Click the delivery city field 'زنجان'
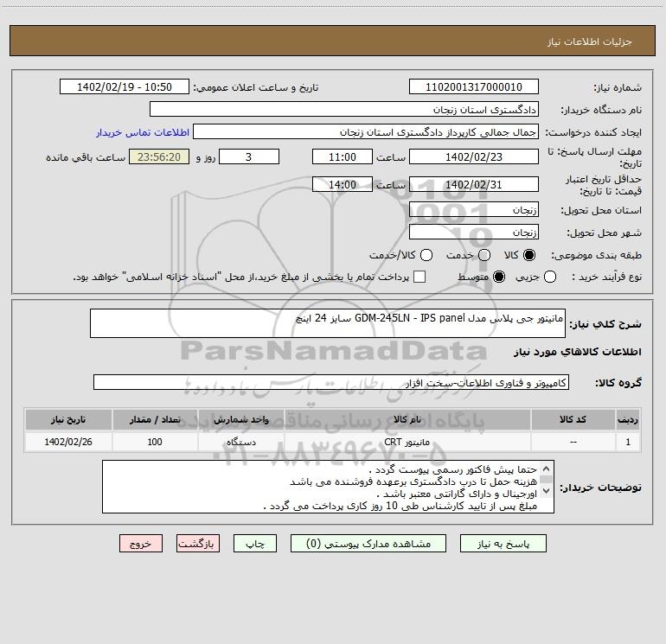The image size is (666, 644). (x=474, y=232)
